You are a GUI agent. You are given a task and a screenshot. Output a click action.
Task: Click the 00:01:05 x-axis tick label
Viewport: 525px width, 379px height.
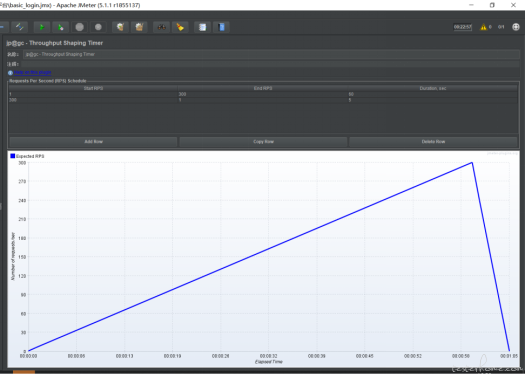(509, 356)
